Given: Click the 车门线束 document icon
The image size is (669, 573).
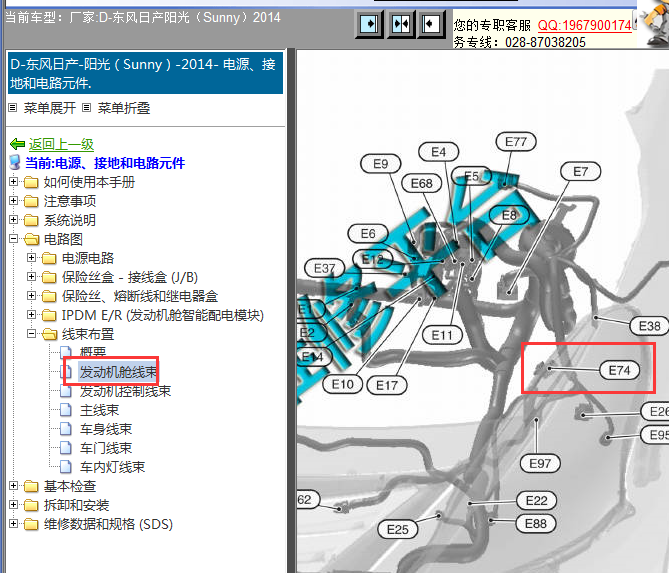Looking at the screenshot, I should tap(66, 448).
